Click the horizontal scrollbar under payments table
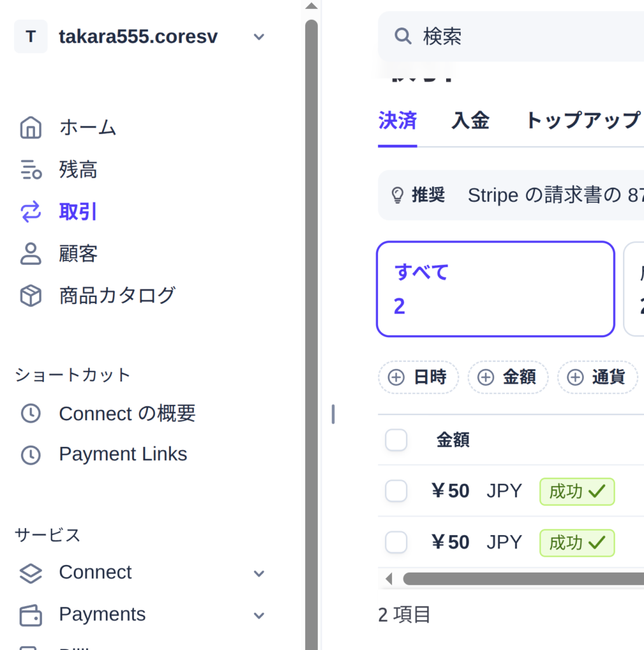644x650 pixels. tap(520, 579)
